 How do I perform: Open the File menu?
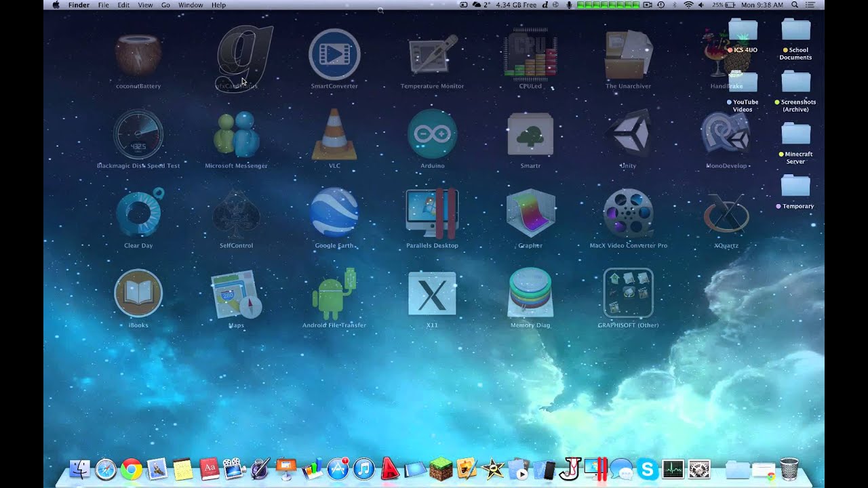tap(103, 5)
